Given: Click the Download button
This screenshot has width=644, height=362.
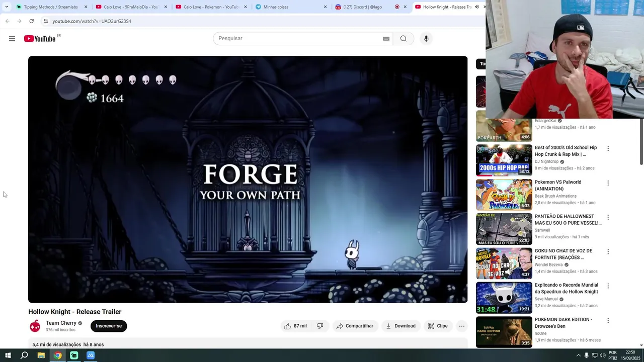Looking at the screenshot, I should tap(400, 326).
